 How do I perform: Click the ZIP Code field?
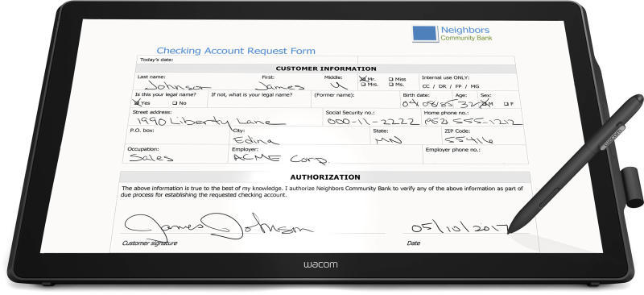(484, 135)
